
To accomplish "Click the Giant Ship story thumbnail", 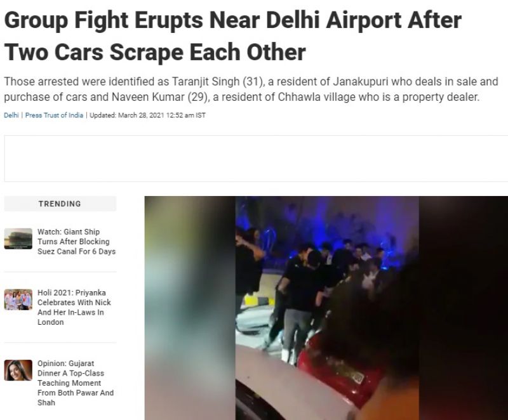I will click(x=18, y=239).
